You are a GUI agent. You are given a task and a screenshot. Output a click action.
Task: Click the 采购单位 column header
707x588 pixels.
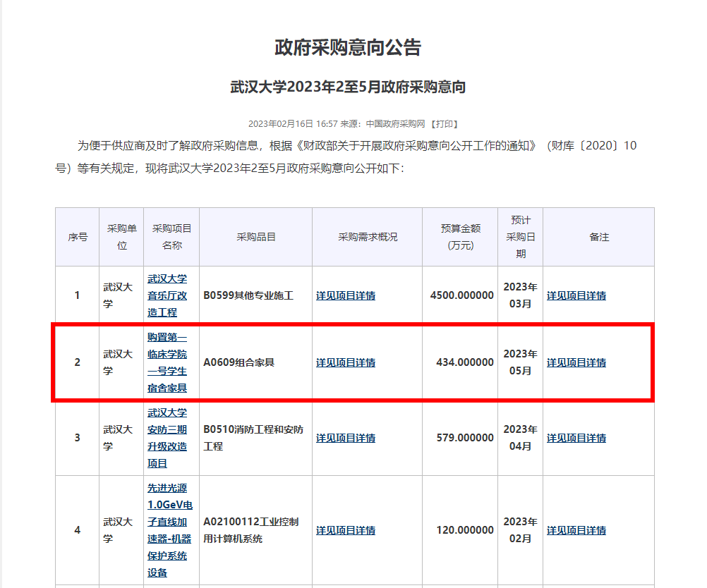(x=122, y=237)
